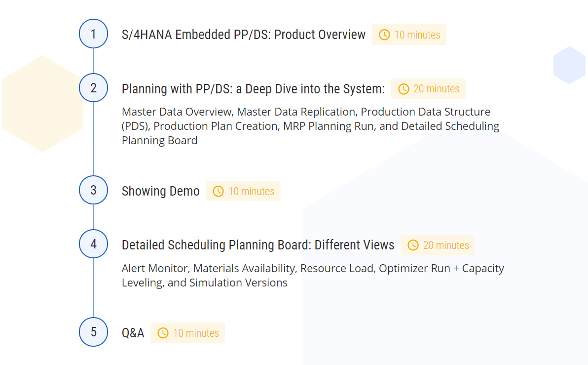The width and height of the screenshot is (588, 365).
Task: Open Planning with PP/DS Deep Dive heading
Action: [x=253, y=89]
